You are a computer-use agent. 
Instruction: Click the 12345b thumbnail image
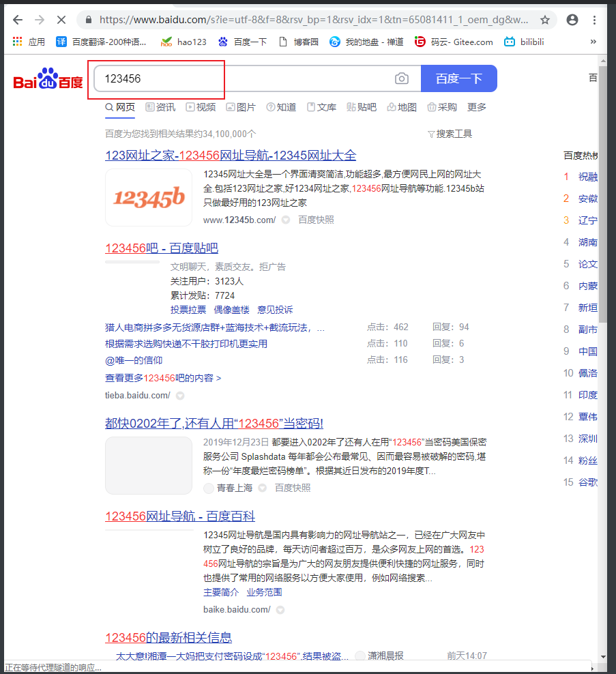coord(149,197)
